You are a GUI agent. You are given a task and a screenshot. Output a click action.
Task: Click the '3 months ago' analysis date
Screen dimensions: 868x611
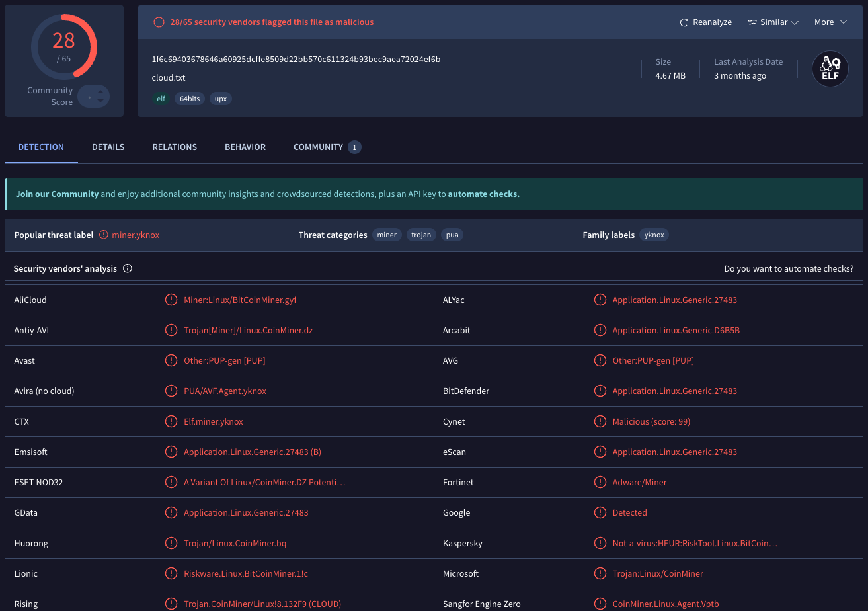click(x=740, y=76)
